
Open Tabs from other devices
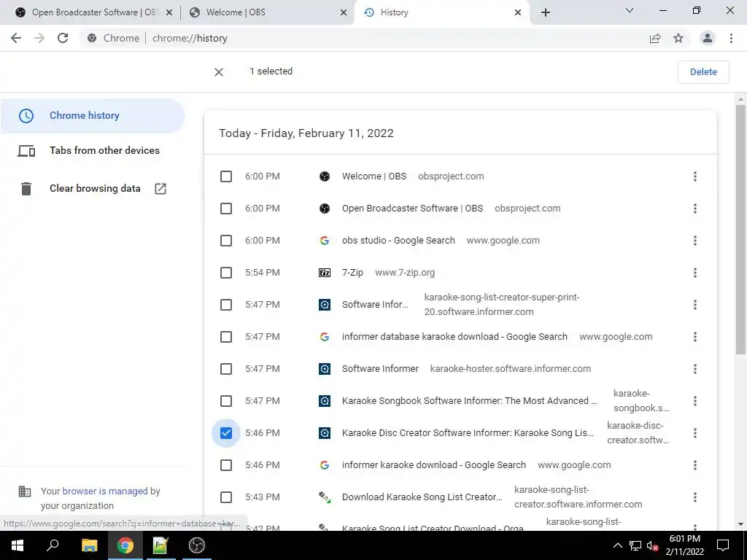click(93, 151)
